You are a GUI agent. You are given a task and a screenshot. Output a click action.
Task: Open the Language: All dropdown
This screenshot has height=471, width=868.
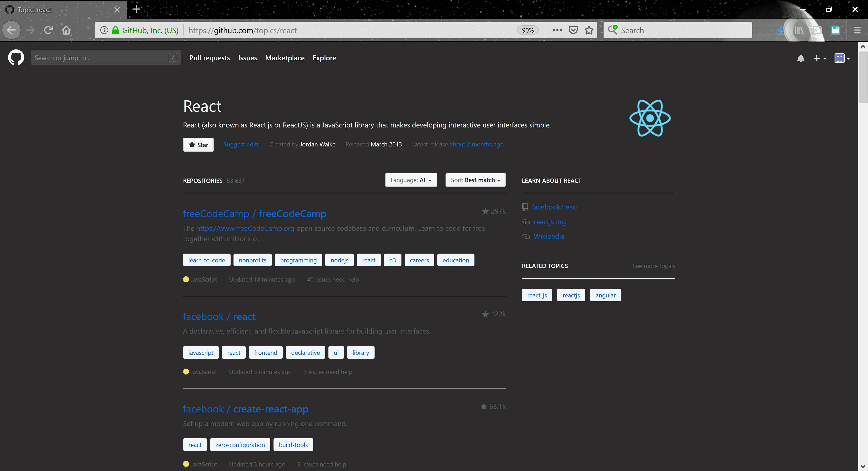411,180
